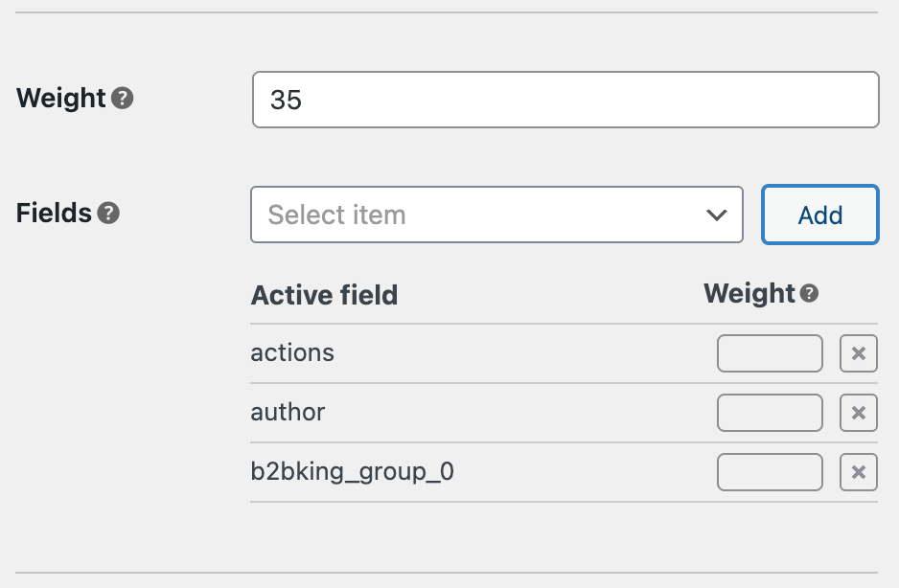899x588 pixels.
Task: Click the weight box for b2bking_group_0
Action: (770, 472)
